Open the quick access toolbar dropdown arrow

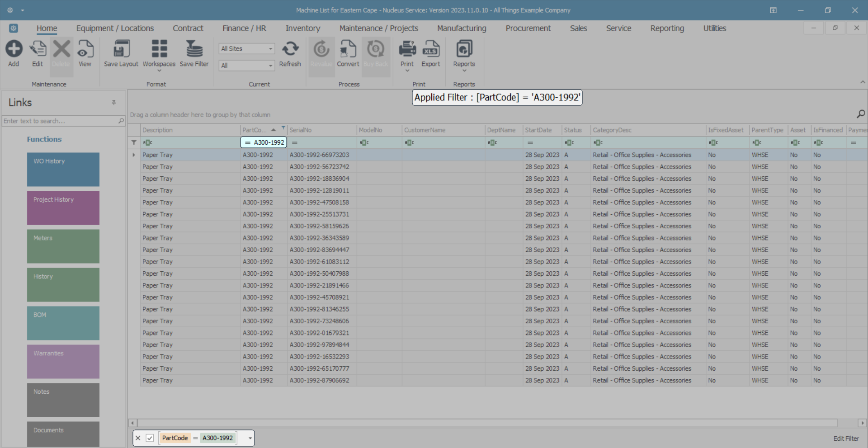tap(23, 10)
